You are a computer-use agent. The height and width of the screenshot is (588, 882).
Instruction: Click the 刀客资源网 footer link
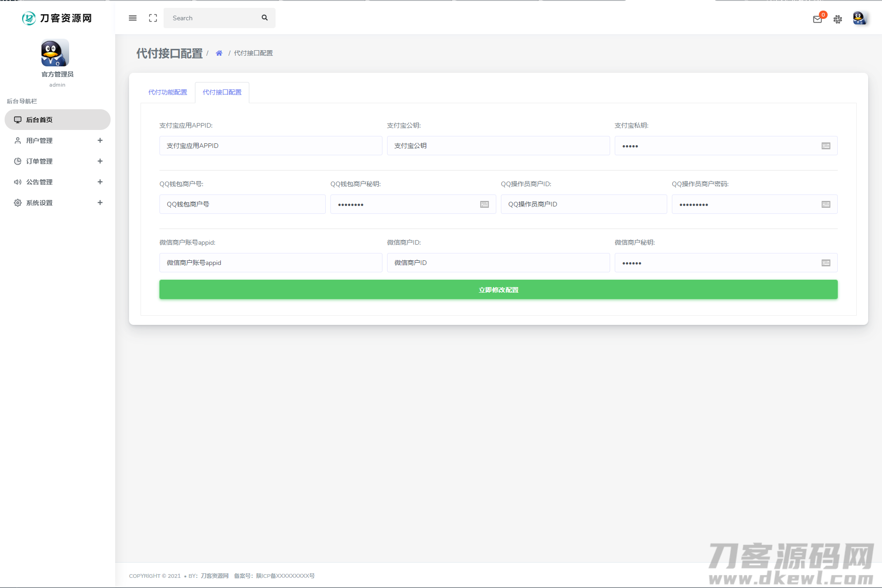[x=215, y=576]
